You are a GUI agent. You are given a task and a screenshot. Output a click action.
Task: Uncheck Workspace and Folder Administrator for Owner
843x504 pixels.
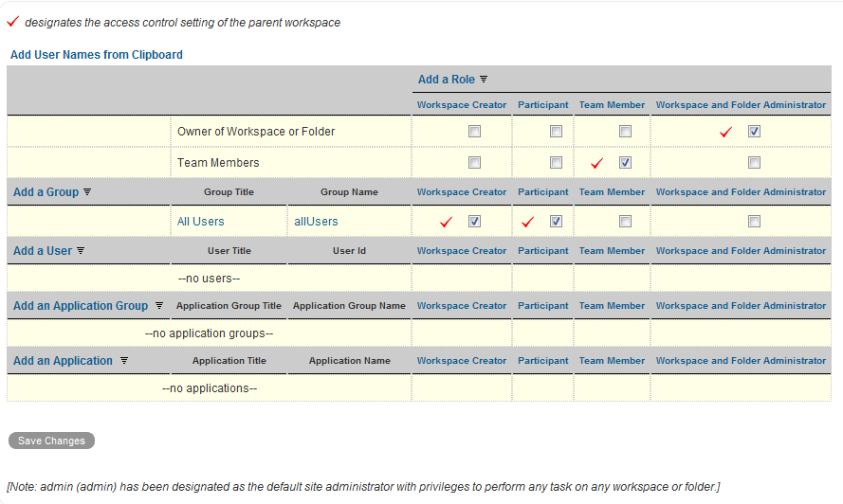tap(754, 132)
